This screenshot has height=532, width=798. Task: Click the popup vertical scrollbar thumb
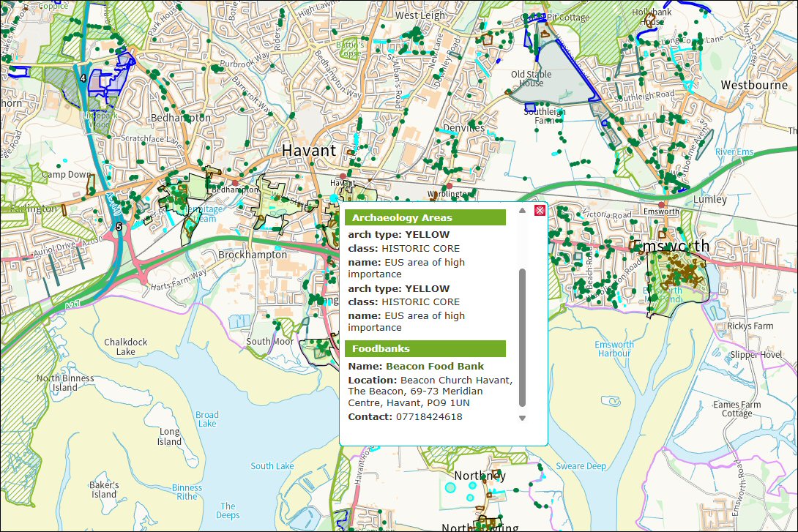point(522,337)
